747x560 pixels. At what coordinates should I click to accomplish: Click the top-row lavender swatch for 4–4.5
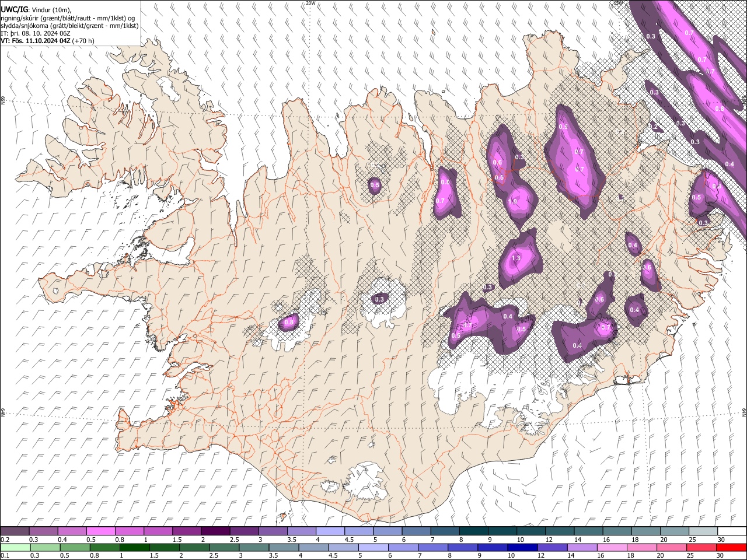tap(330, 531)
